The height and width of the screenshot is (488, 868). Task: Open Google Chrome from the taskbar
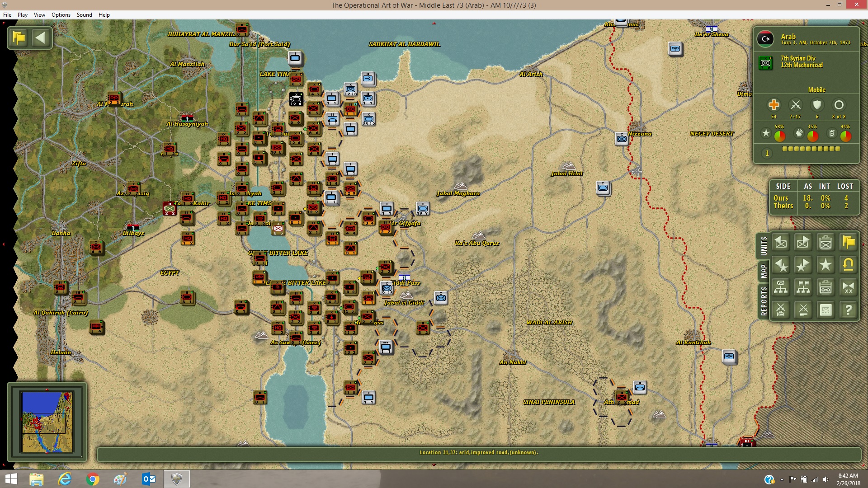[x=92, y=479]
